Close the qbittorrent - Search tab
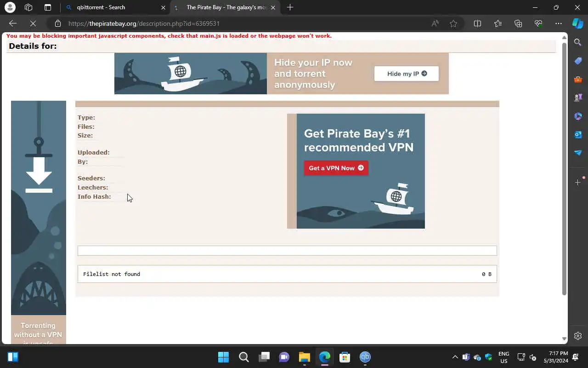Screen dimensions: 588x368 point(163,7)
